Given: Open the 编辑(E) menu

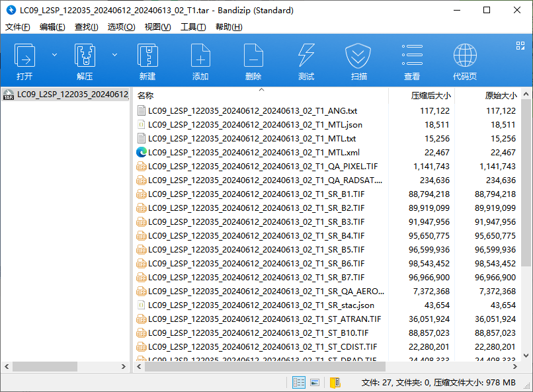Looking at the screenshot, I should pos(52,27).
